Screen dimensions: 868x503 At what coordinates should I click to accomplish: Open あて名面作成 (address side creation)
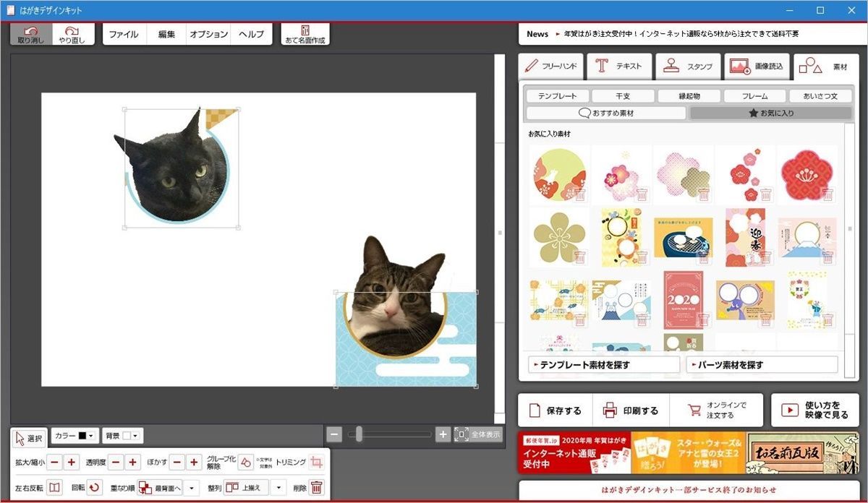click(305, 33)
